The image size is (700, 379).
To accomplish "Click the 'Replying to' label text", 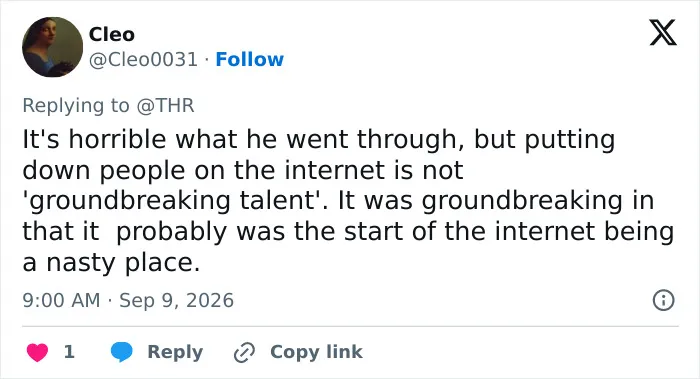I will 76,106.
